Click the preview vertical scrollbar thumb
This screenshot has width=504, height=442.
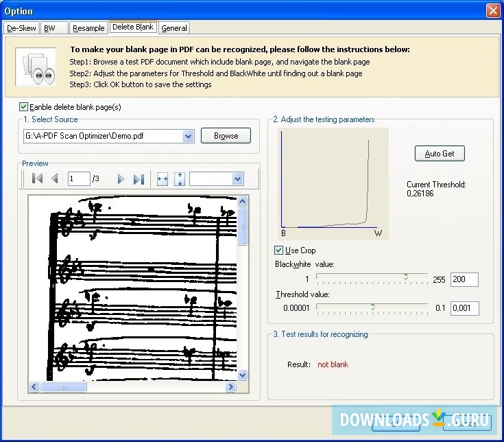[x=243, y=226]
